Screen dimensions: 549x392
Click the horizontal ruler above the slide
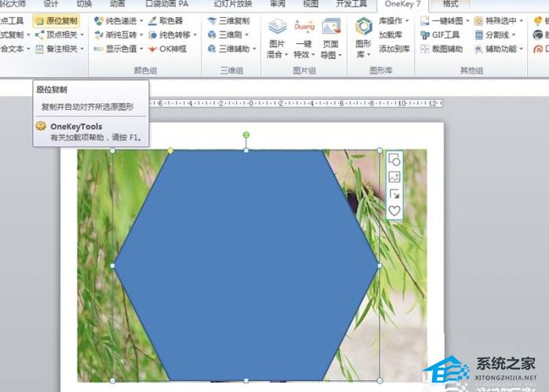coord(296,103)
